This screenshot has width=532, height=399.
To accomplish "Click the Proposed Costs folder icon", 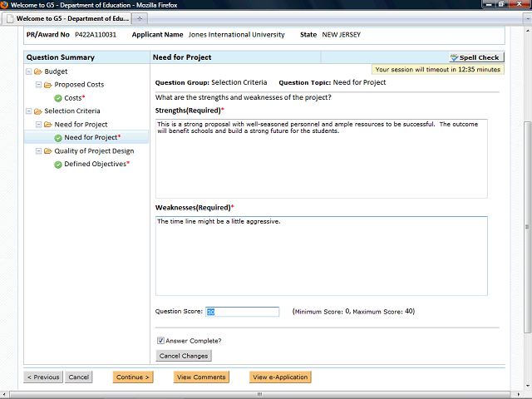I will (x=48, y=85).
